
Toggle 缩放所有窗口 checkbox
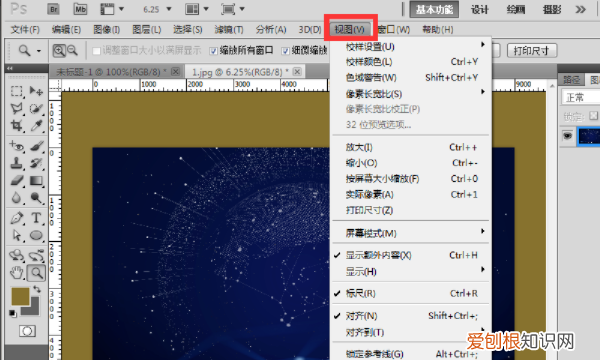click(214, 51)
